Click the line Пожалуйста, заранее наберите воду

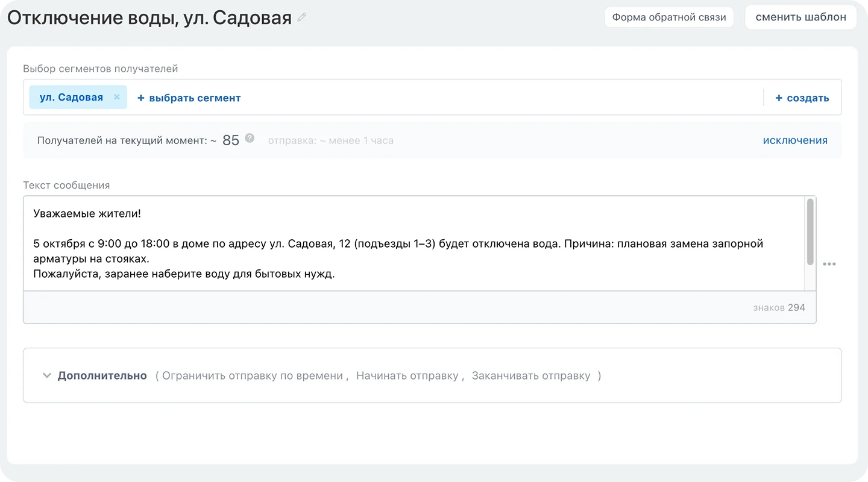click(x=184, y=274)
